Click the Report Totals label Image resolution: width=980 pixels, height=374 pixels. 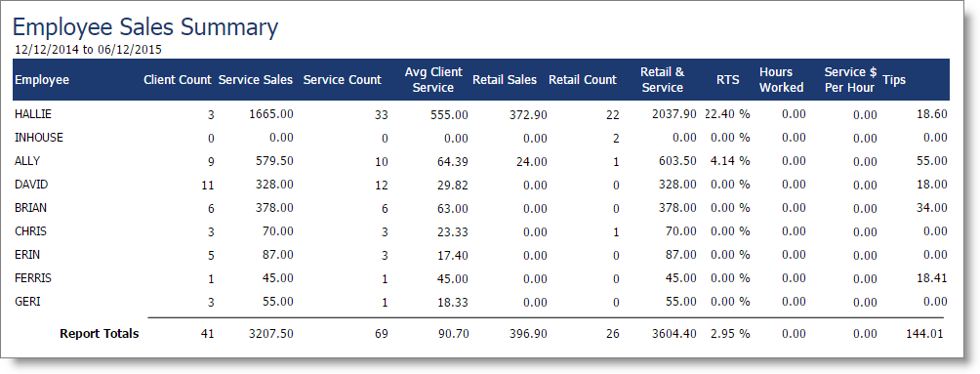pos(100,334)
